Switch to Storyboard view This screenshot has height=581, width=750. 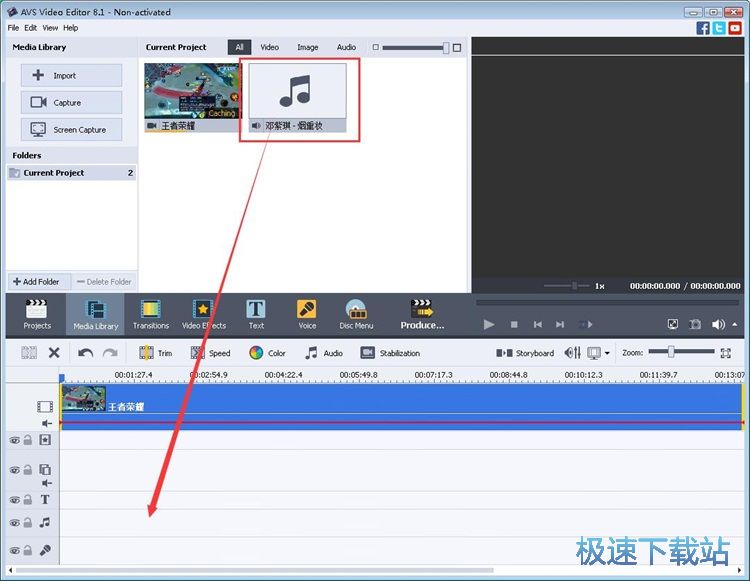tap(525, 353)
